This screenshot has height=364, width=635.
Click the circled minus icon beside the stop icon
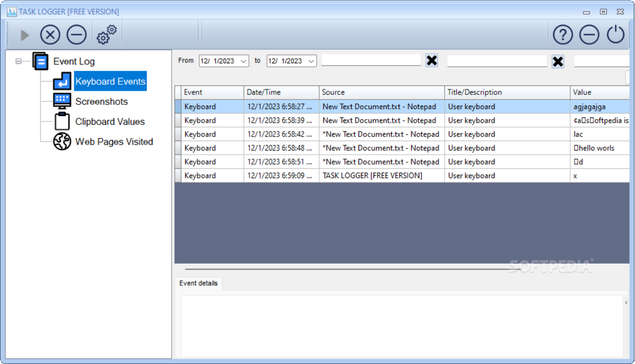click(x=77, y=35)
